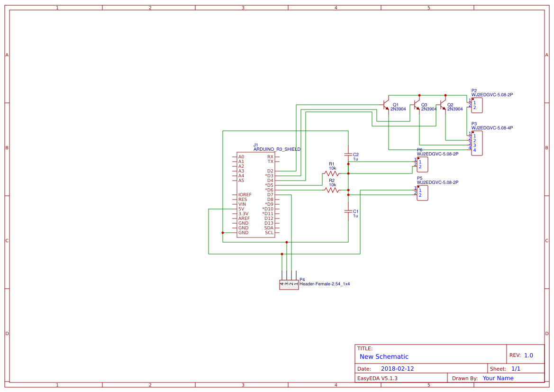
Task: Select connector P2 WJ2EDGVC-5.08-2P
Action: 476,105
